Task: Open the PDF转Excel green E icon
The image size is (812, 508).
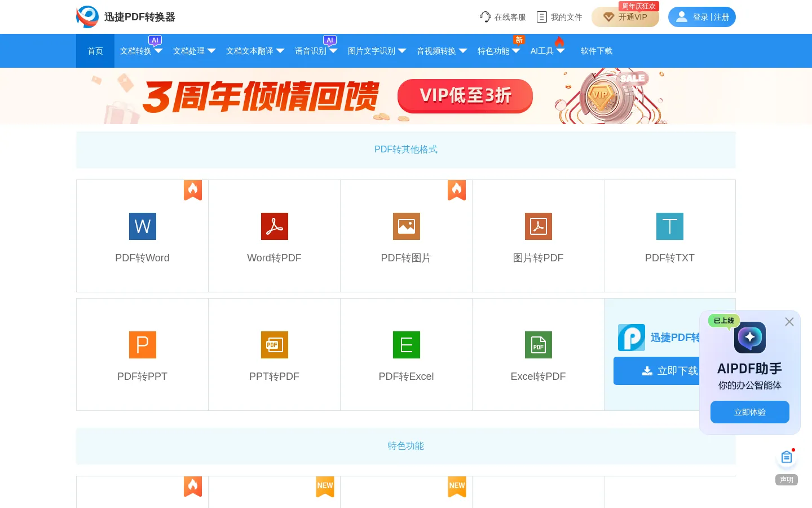Action: 407,345
